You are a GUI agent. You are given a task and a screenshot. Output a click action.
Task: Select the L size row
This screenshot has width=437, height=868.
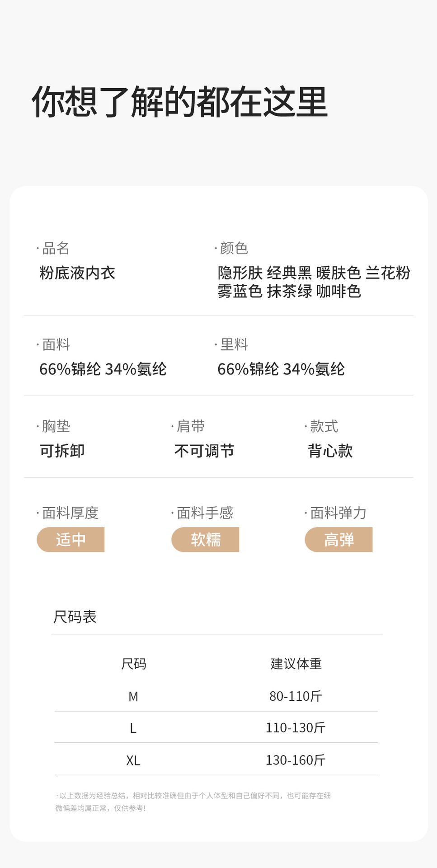(x=133, y=728)
